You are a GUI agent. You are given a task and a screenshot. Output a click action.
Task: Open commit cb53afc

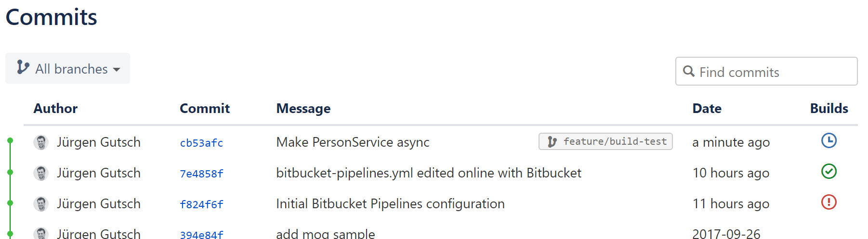[x=201, y=143]
